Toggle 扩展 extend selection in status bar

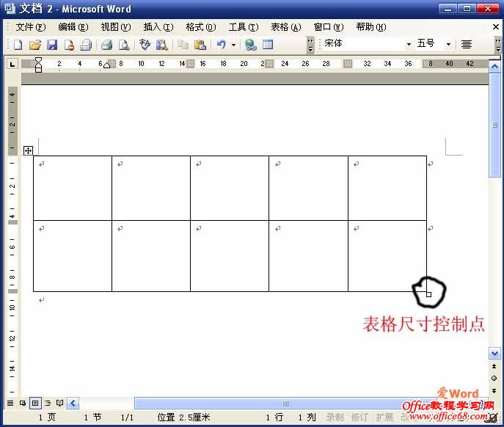click(384, 417)
